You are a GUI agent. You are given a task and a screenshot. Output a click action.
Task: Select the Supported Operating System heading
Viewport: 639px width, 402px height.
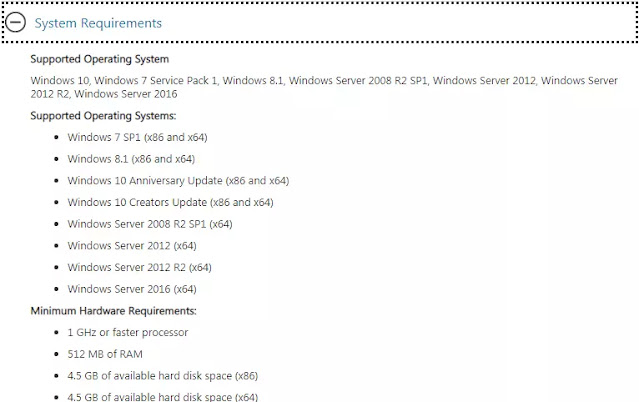point(99,59)
